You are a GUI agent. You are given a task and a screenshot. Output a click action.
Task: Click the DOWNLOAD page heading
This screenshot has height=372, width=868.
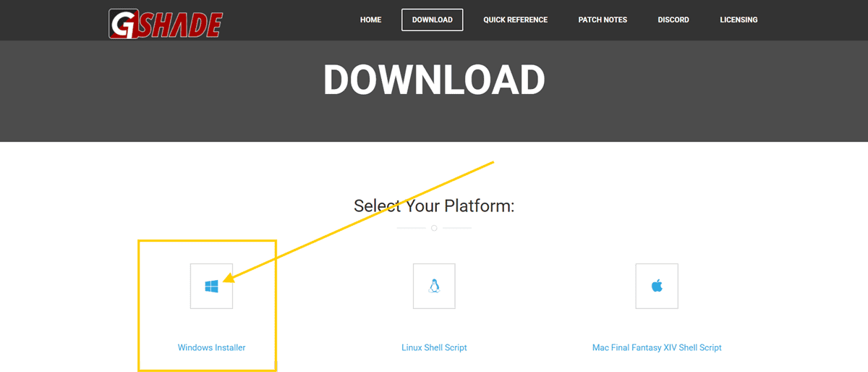click(x=434, y=80)
